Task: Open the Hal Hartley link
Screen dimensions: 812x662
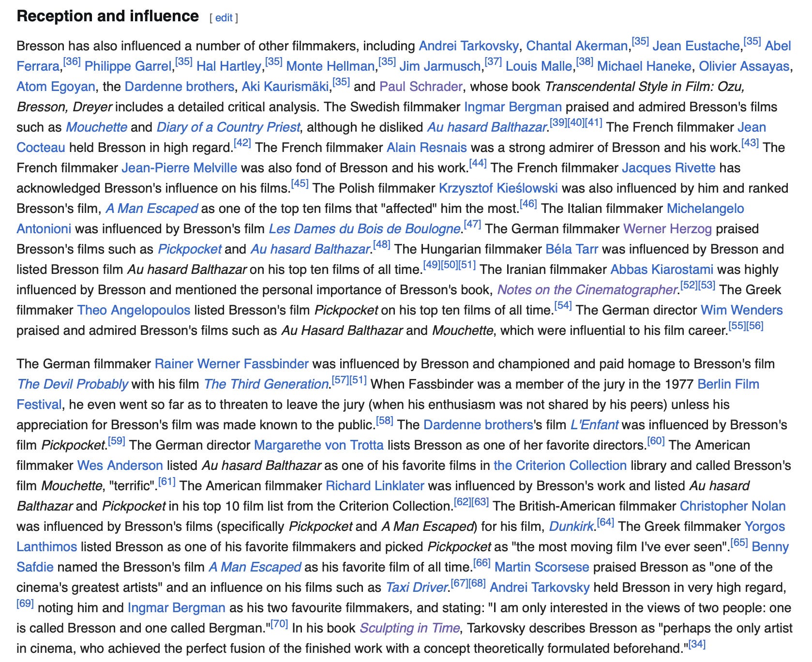Action: pyautogui.click(x=229, y=66)
